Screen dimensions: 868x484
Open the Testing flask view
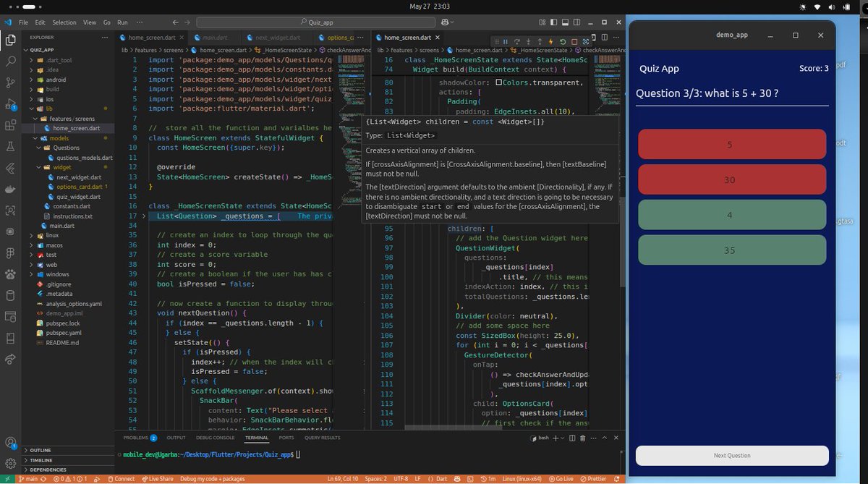tap(11, 146)
